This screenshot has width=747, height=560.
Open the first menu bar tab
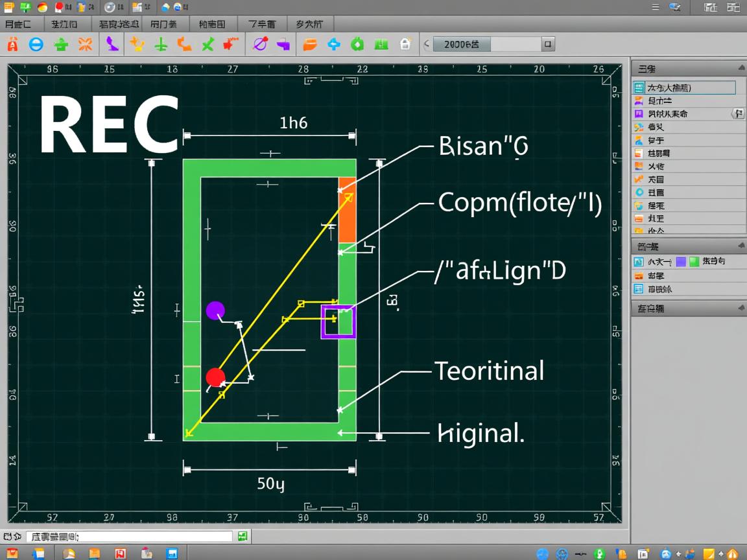click(x=19, y=24)
